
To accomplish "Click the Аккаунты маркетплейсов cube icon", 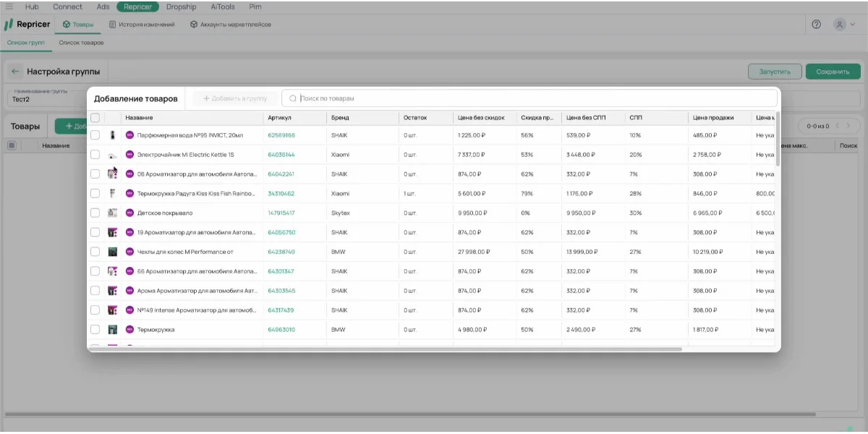I will (194, 24).
